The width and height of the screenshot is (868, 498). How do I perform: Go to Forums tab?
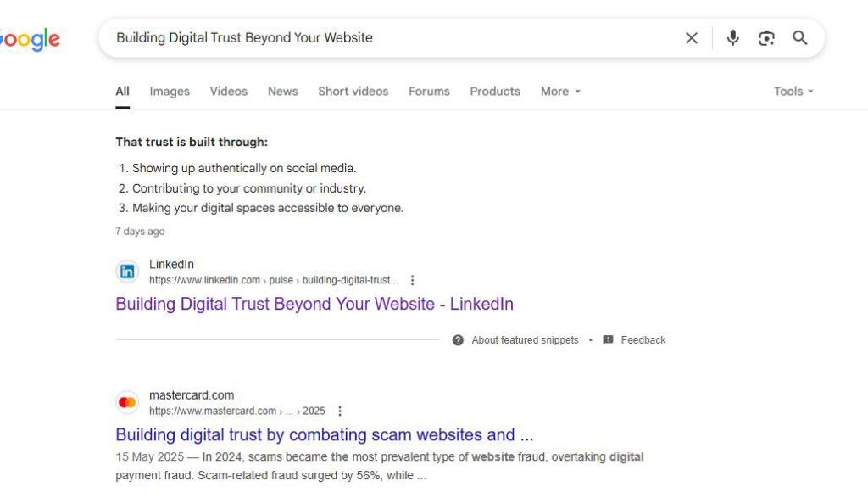429,92
